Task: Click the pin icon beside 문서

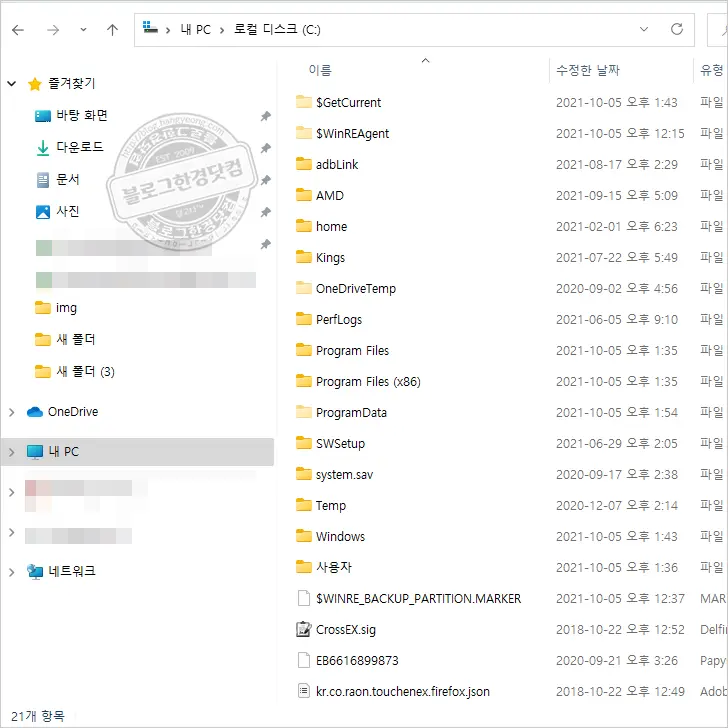Action: pos(265,180)
